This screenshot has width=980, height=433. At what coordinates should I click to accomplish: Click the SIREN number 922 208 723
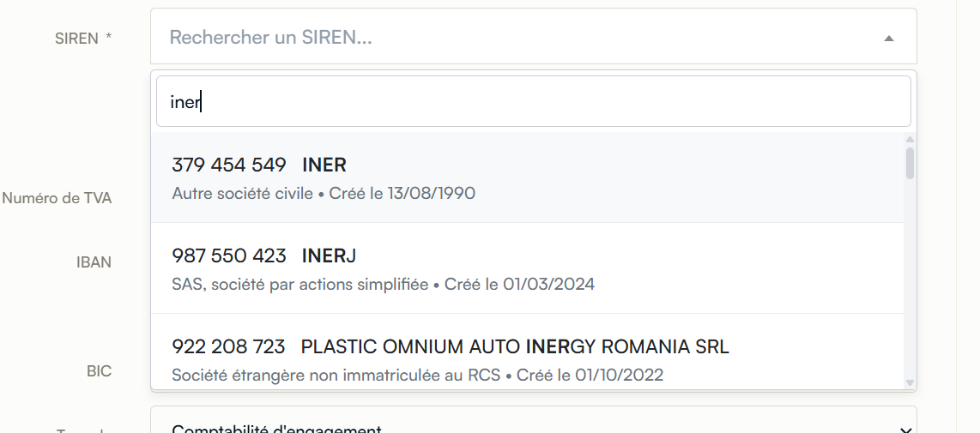(x=228, y=346)
